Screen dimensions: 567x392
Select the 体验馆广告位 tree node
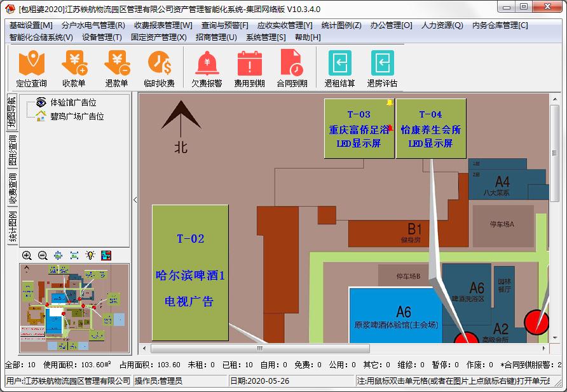pyautogui.click(x=73, y=103)
